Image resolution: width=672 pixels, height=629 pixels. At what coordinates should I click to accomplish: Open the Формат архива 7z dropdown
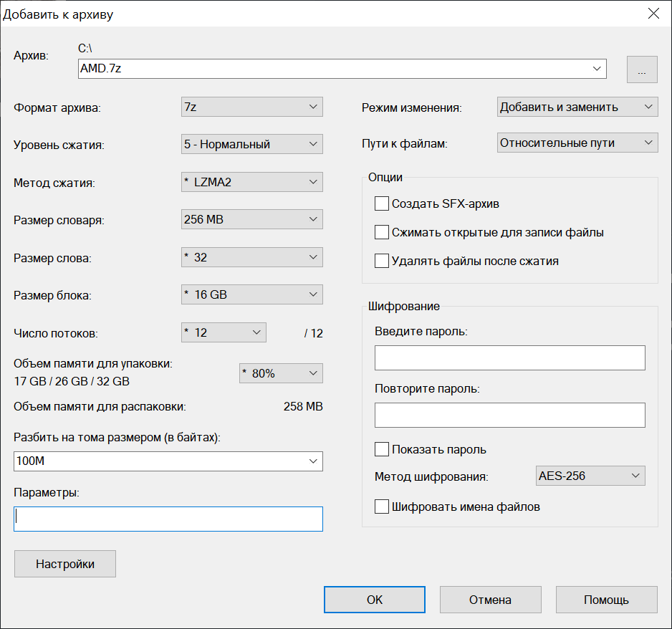pos(251,107)
